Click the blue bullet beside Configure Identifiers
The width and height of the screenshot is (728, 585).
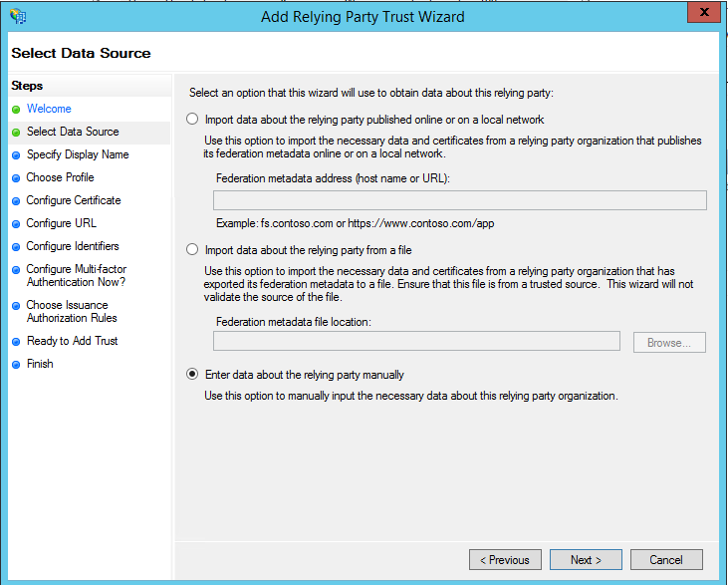pos(16,247)
